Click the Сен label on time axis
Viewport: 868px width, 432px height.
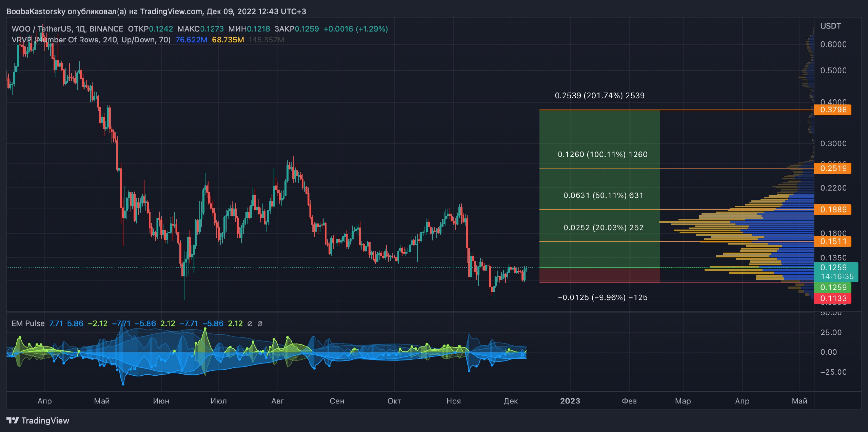337,401
